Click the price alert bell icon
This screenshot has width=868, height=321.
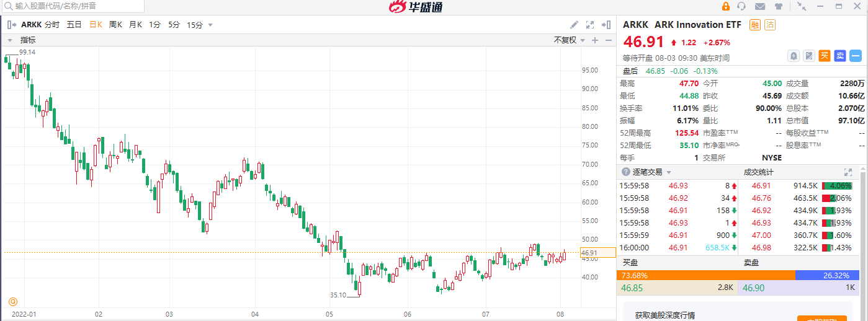pos(794,56)
